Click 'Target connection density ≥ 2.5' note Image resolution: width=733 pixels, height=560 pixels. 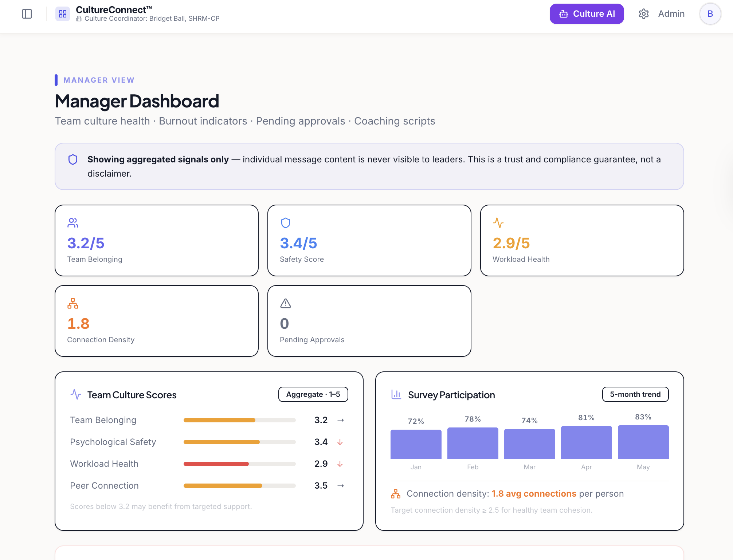click(492, 510)
